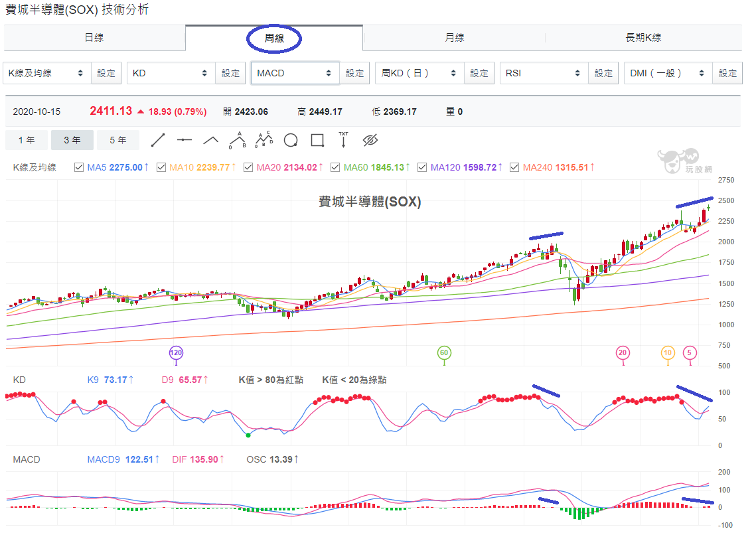Click the MA5 2275.00 value label
This screenshot has width=756, height=533.
point(118,167)
